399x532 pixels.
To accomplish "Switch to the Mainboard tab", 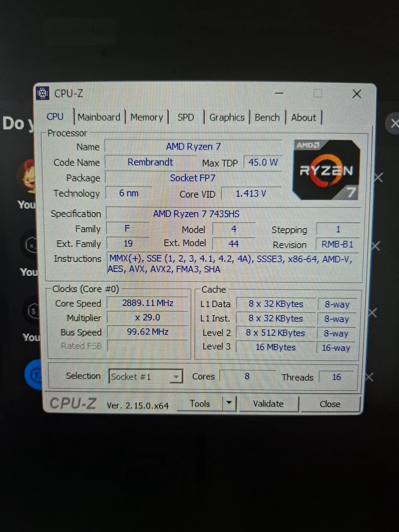I will 99,117.
